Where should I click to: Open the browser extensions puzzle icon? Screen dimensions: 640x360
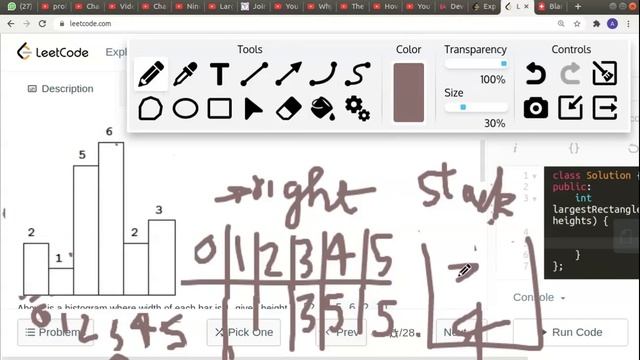pyautogui.click(x=596, y=24)
